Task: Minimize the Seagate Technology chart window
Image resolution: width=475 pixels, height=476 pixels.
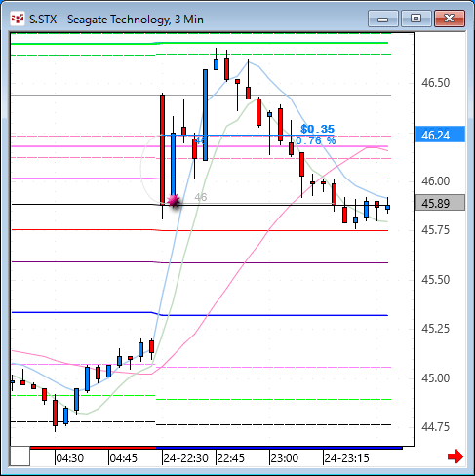Action: 383,19
